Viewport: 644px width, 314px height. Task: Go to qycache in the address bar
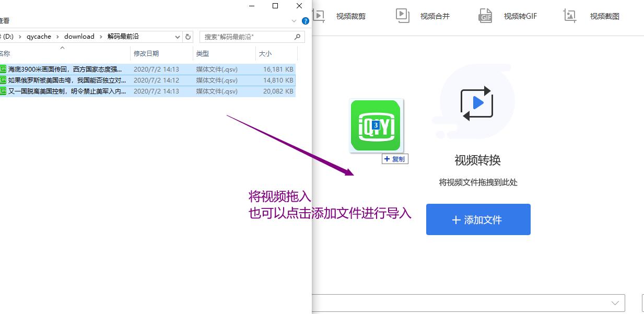(x=39, y=37)
